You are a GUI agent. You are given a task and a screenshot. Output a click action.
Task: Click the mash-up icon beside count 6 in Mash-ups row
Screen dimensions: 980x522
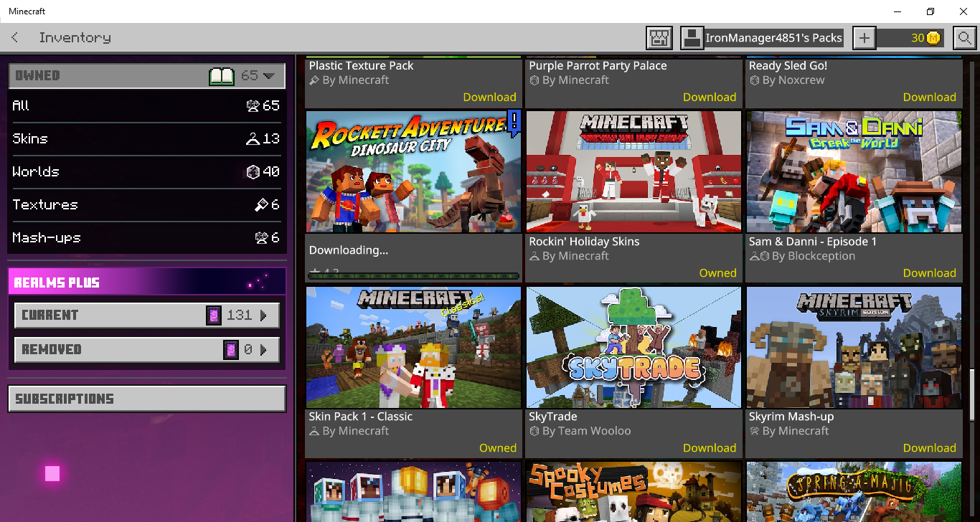pos(261,238)
